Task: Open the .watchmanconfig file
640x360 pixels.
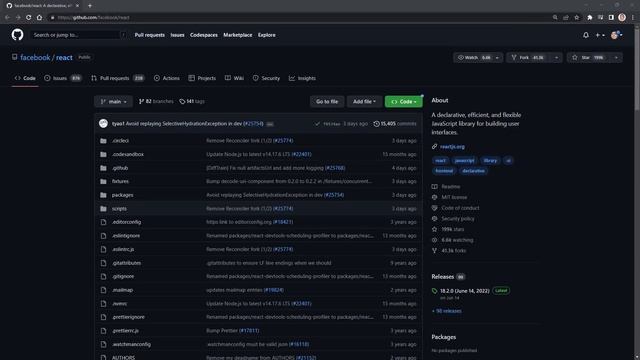Action: click(x=131, y=344)
